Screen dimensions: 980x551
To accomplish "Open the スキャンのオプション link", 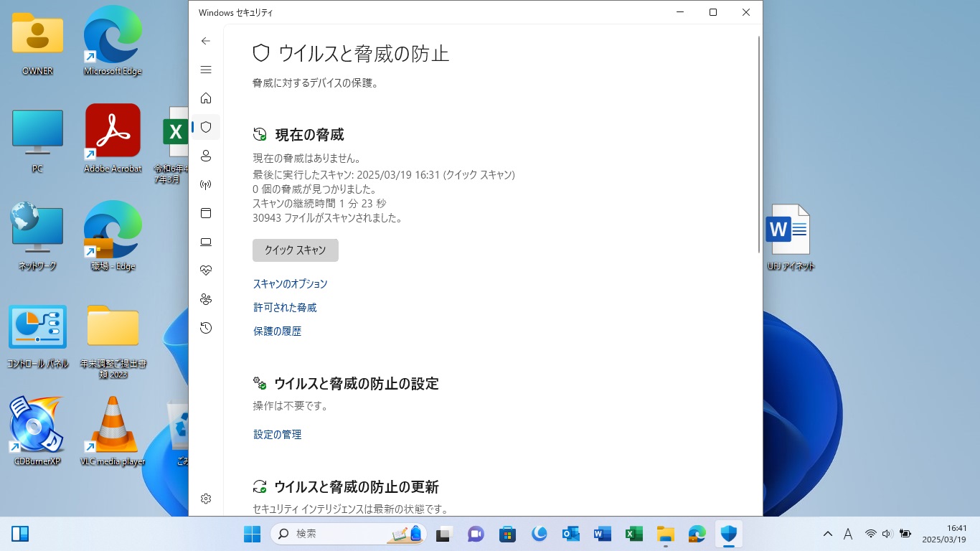I will pyautogui.click(x=290, y=284).
